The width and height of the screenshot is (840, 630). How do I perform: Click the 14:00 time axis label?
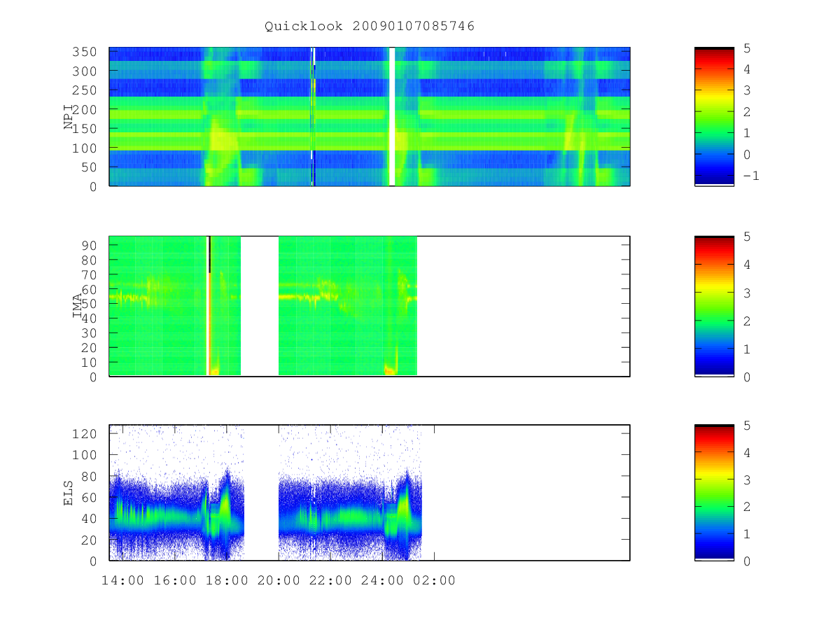pyautogui.click(x=123, y=581)
